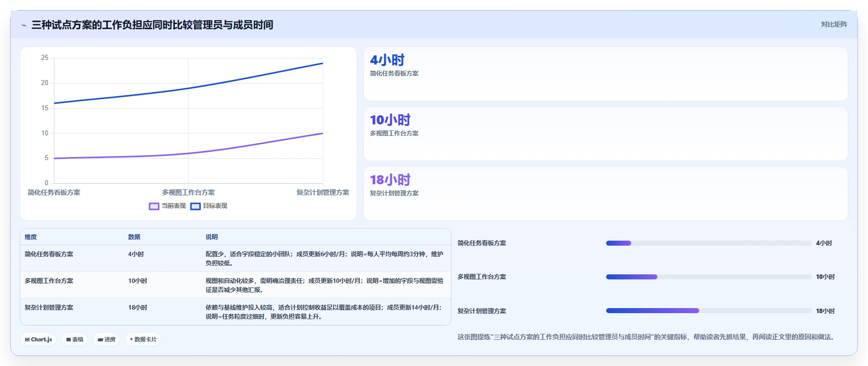Click the 对比矩阵 label in header
Screen dimensions: 868x366
click(x=834, y=24)
